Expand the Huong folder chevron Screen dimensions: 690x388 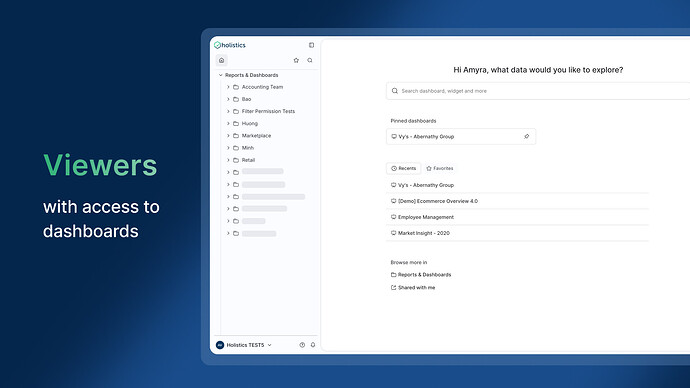point(228,124)
